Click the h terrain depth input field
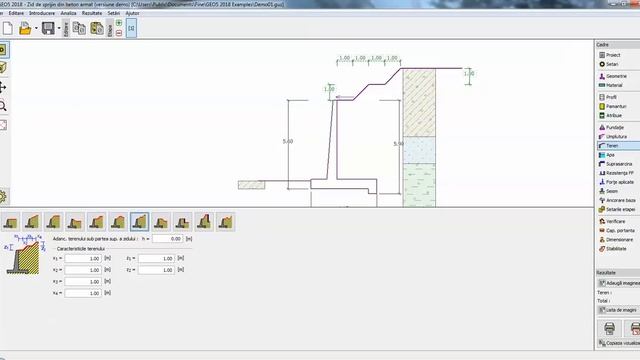Viewport: 640px width, 360px height. click(167, 239)
